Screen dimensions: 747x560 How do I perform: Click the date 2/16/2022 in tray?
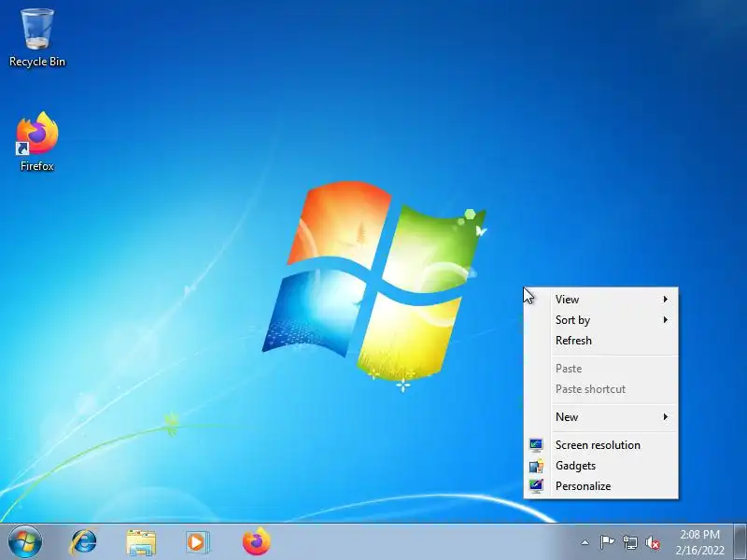pyautogui.click(x=699, y=550)
